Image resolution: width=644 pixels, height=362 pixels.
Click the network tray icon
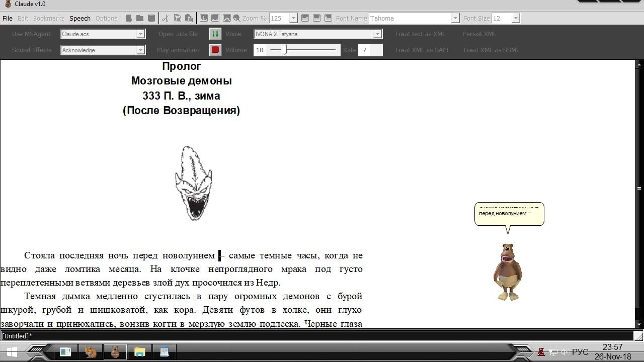tap(553, 352)
